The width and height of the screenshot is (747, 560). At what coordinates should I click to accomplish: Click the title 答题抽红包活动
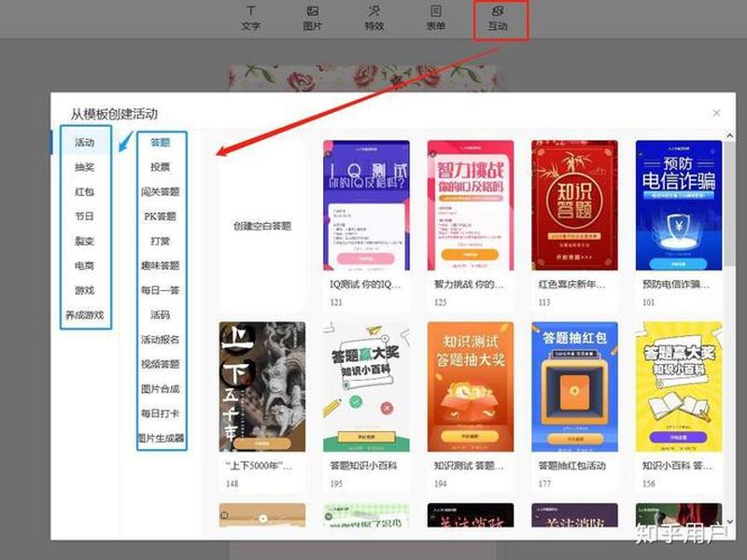[572, 466]
